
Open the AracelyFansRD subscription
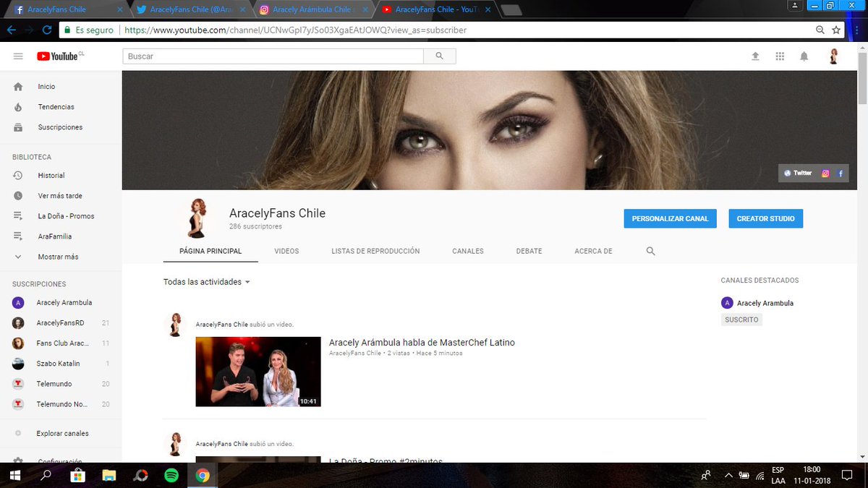click(61, 323)
